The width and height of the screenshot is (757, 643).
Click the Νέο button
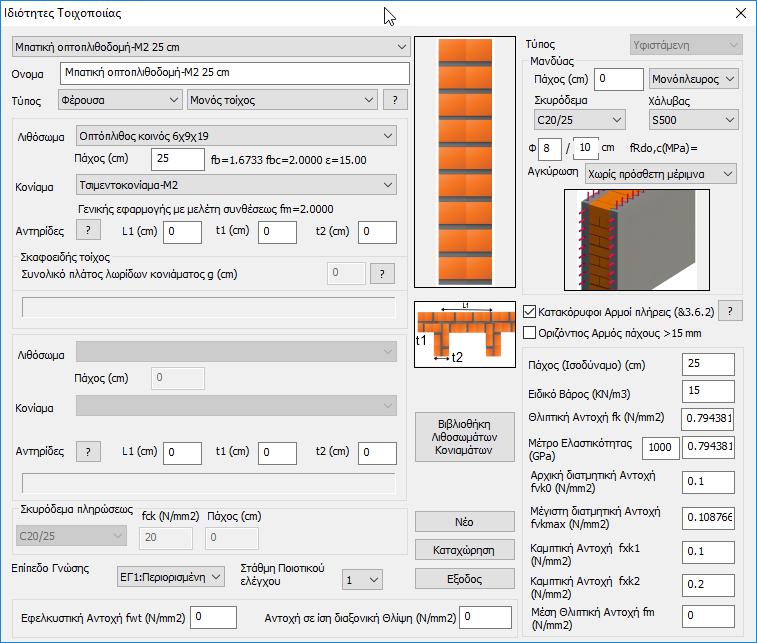click(x=465, y=522)
